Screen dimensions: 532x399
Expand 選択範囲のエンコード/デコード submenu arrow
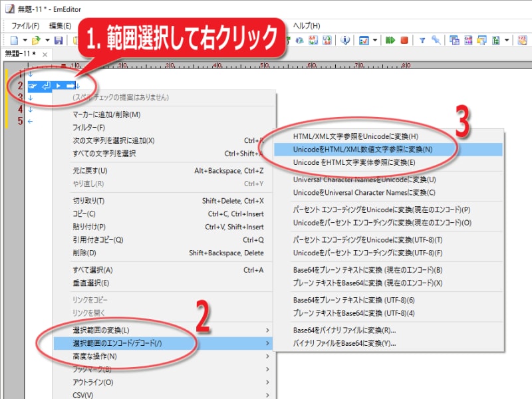pos(267,343)
